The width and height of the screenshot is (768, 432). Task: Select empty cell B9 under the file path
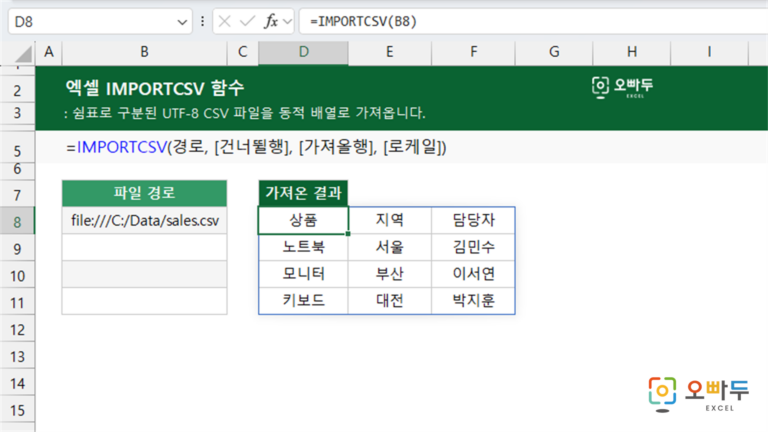point(144,247)
